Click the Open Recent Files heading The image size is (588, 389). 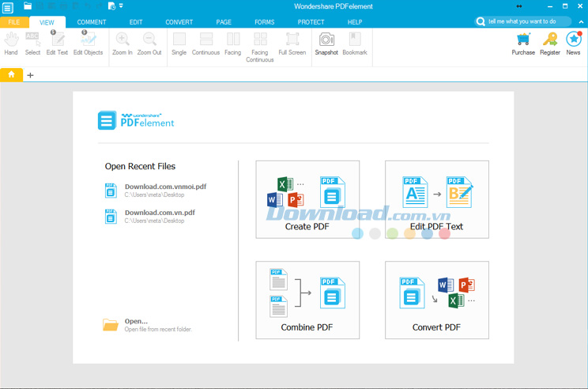point(140,166)
